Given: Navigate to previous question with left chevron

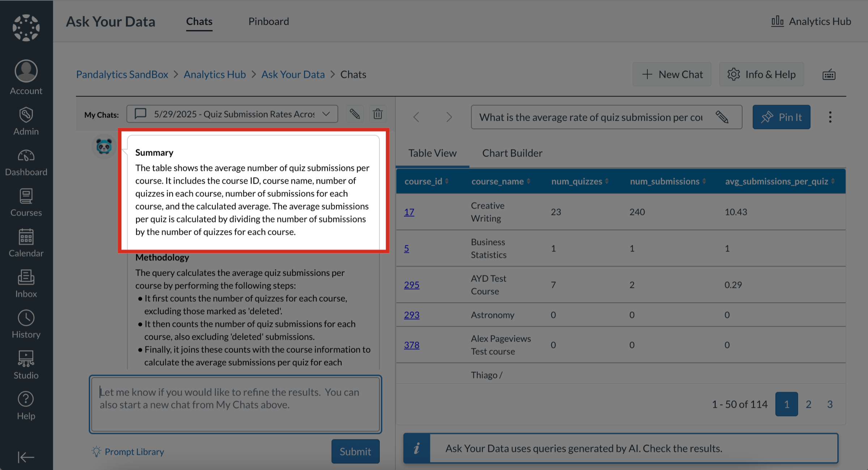Looking at the screenshot, I should [416, 117].
